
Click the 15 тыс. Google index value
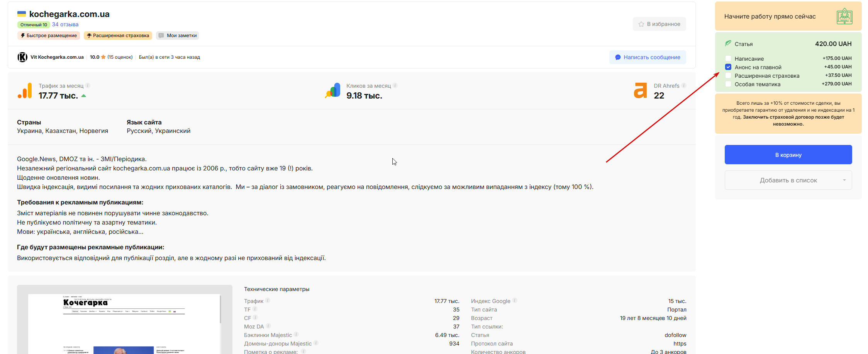[677, 301]
